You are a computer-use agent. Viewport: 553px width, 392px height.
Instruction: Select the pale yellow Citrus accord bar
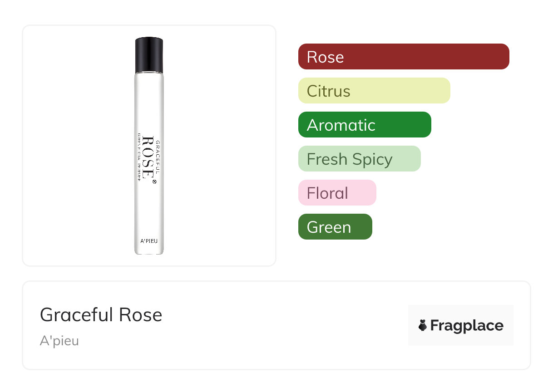pos(374,91)
